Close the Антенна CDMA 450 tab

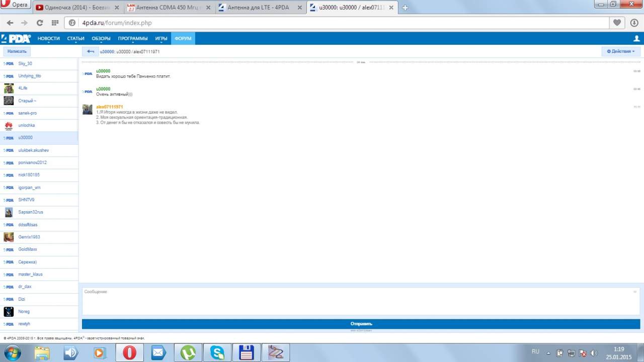(208, 8)
